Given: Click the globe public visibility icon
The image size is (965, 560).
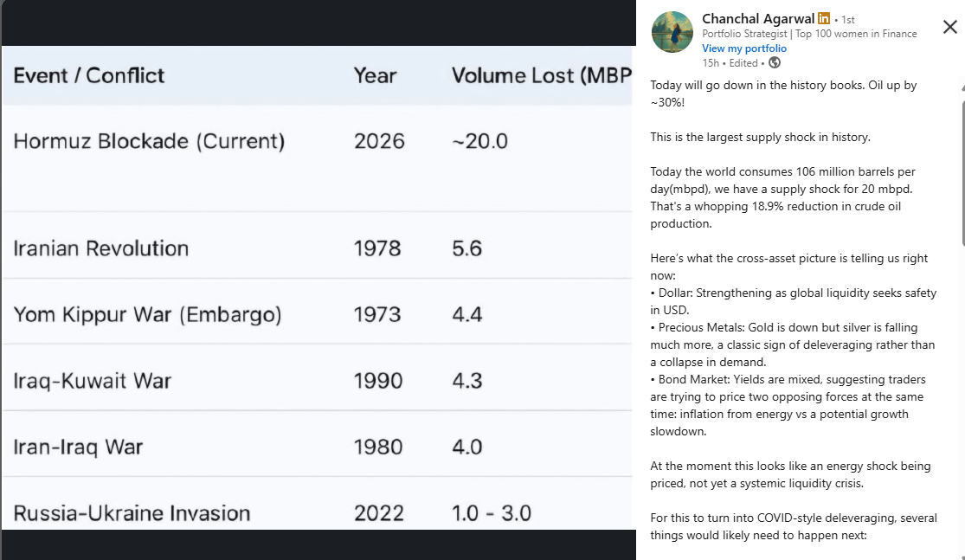Looking at the screenshot, I should (775, 62).
